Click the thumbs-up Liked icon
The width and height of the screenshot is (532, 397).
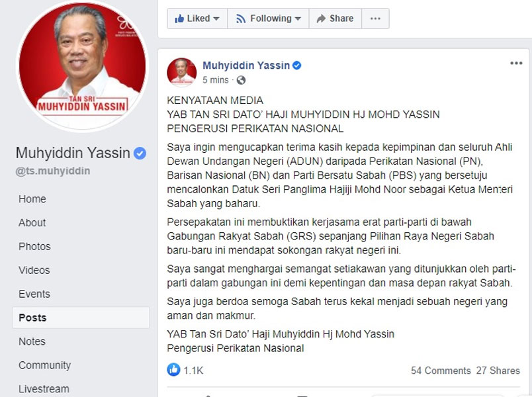tap(179, 19)
